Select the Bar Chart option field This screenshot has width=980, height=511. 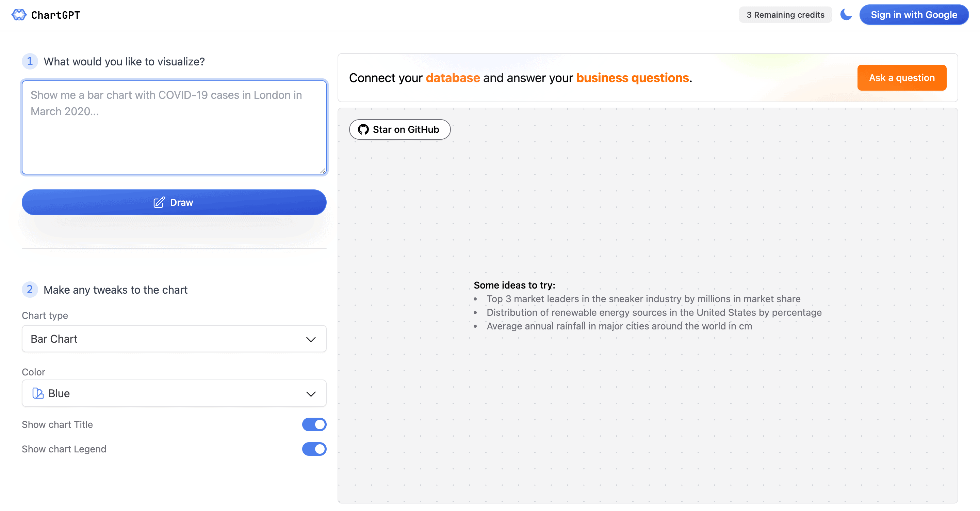pos(174,339)
